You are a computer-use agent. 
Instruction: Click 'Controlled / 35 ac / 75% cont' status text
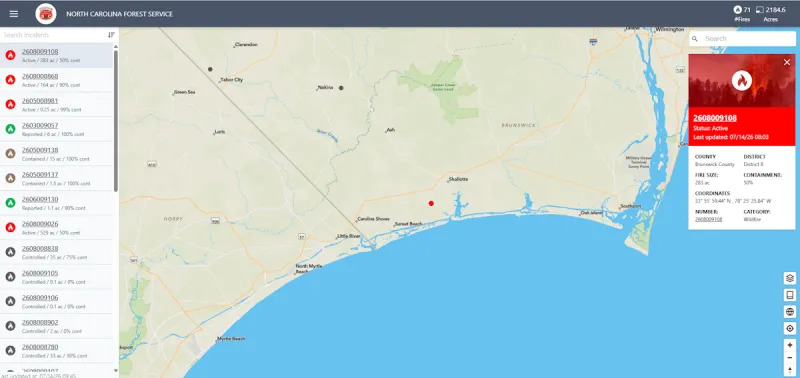(x=55, y=258)
